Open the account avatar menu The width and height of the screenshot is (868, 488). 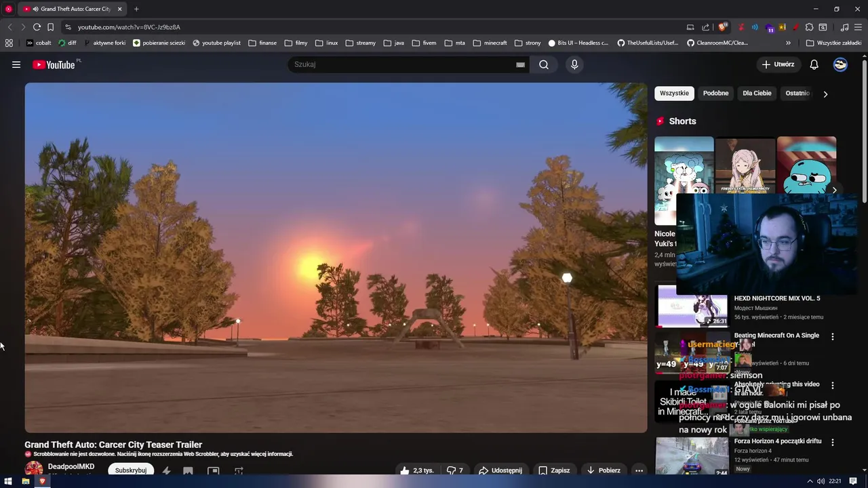coord(840,64)
